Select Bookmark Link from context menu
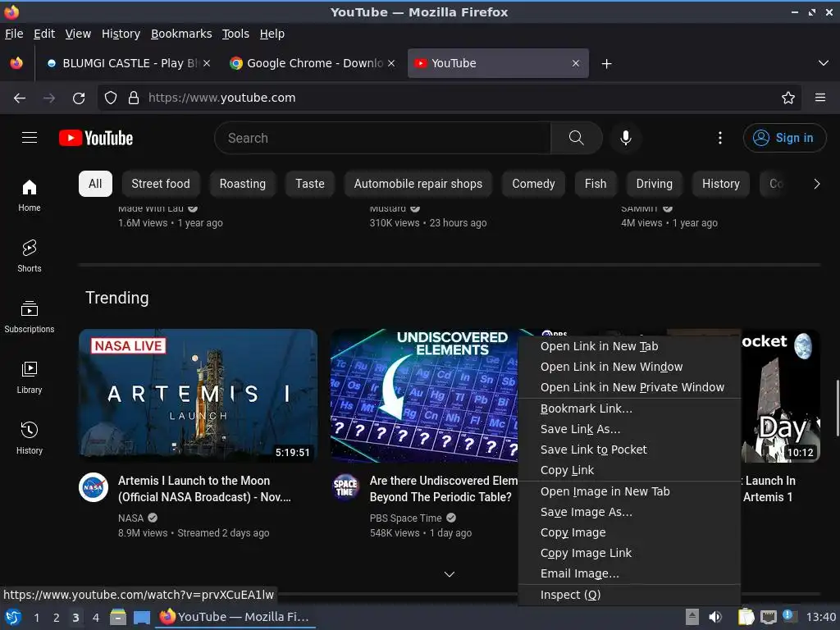This screenshot has width=840, height=630. click(629, 409)
